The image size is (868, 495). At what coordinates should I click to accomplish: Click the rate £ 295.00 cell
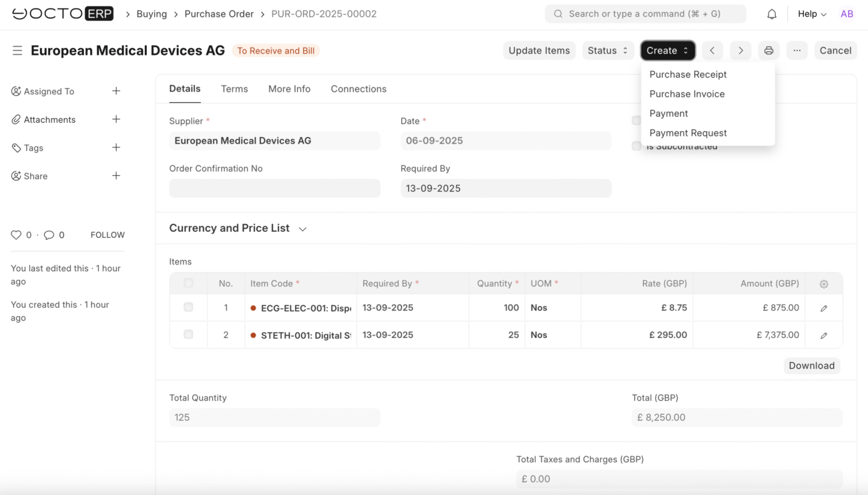[x=637, y=335]
